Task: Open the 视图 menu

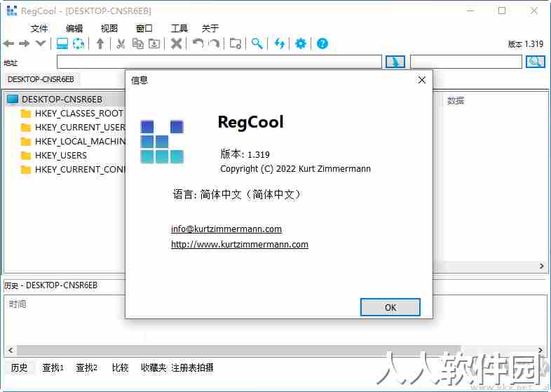Action: 109,29
